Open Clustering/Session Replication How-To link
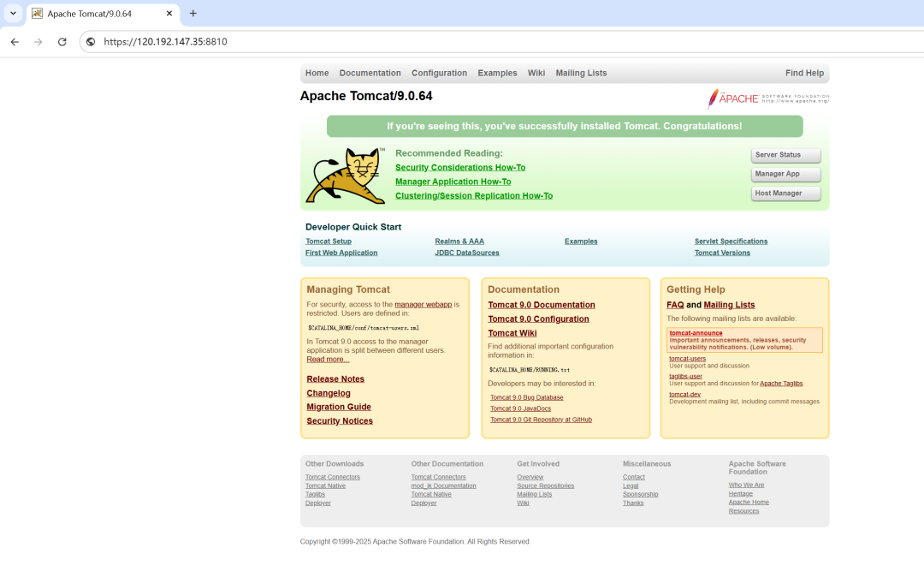This screenshot has height=578, width=924. click(x=474, y=196)
